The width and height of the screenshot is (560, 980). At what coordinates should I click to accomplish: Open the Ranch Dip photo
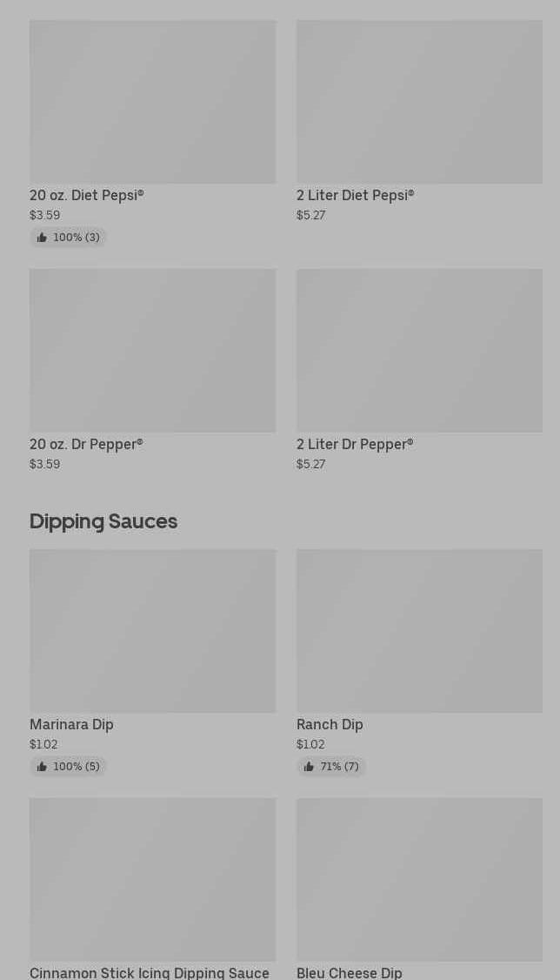(x=419, y=631)
